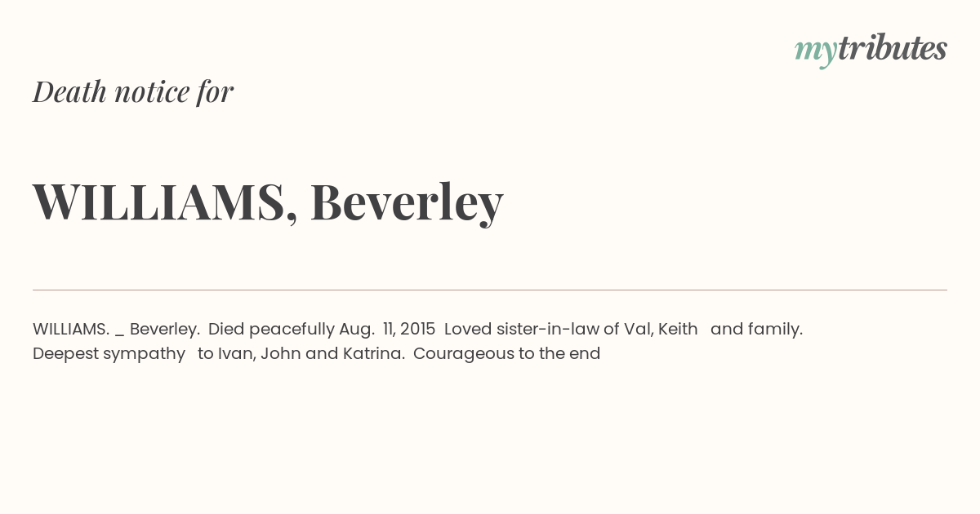Click the phrase "Deepest sympathy"
The image size is (980, 514).
(109, 354)
